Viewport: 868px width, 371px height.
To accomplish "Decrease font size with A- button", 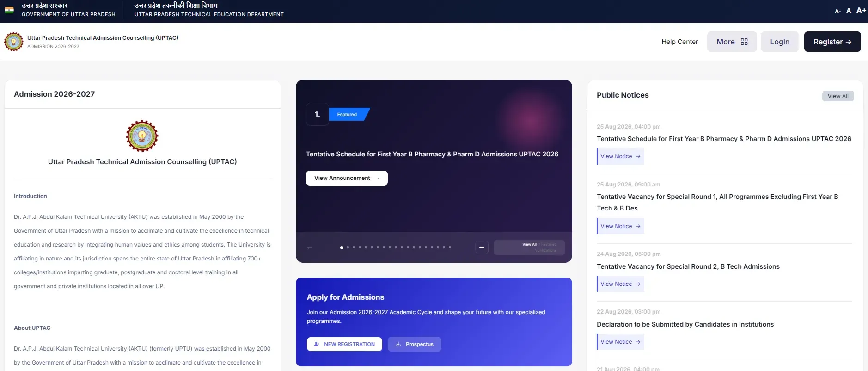I will coord(838,11).
